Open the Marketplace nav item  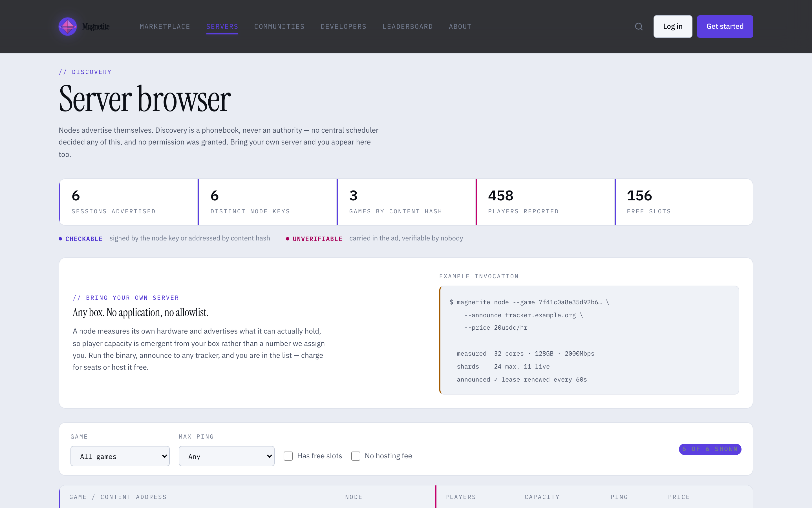tap(165, 27)
